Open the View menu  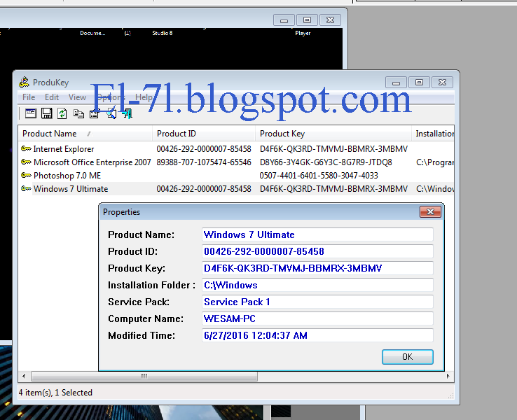[x=77, y=97]
